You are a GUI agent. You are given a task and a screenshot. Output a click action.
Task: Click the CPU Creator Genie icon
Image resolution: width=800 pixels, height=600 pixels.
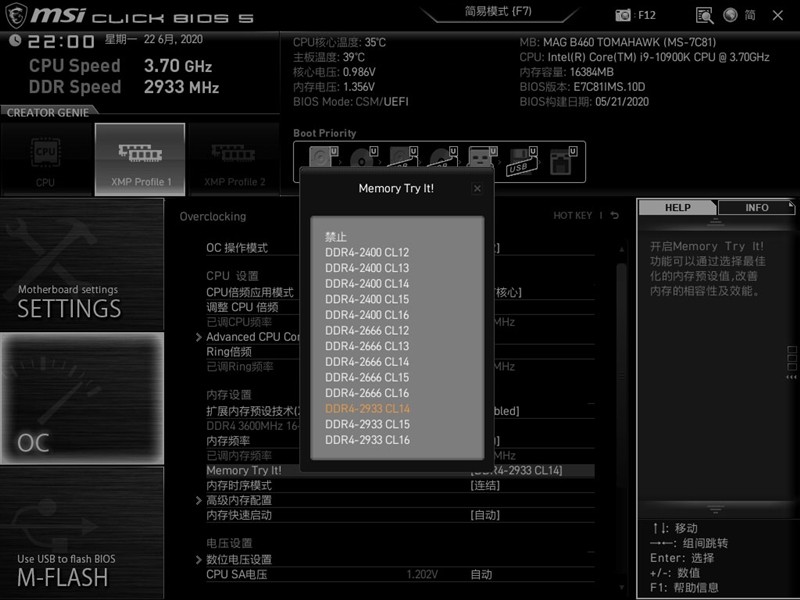tap(46, 159)
